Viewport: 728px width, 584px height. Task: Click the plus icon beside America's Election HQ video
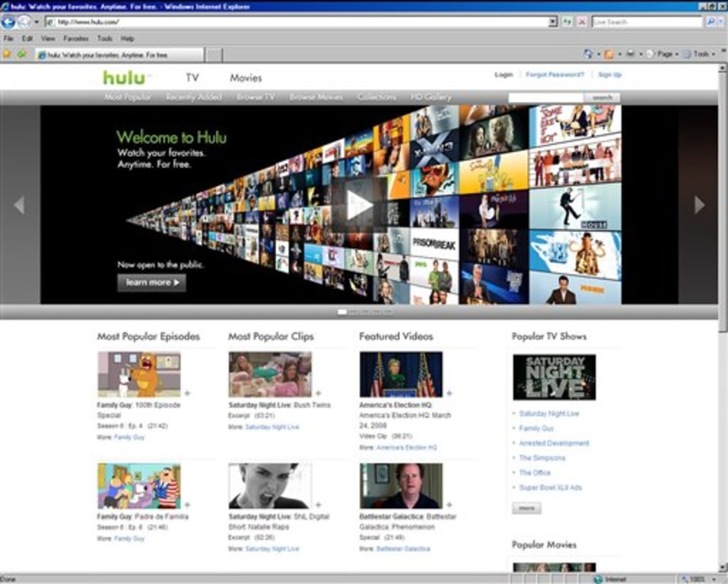449,393
